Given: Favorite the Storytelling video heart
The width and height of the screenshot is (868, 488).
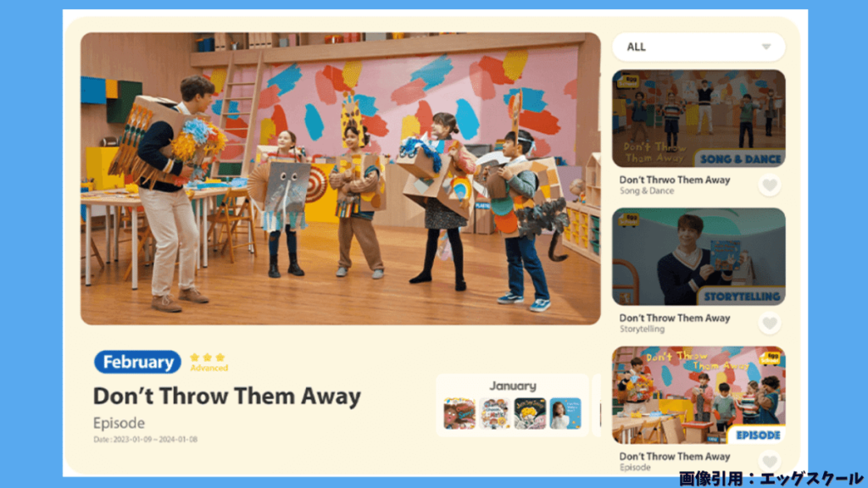Looking at the screenshot, I should point(770,323).
